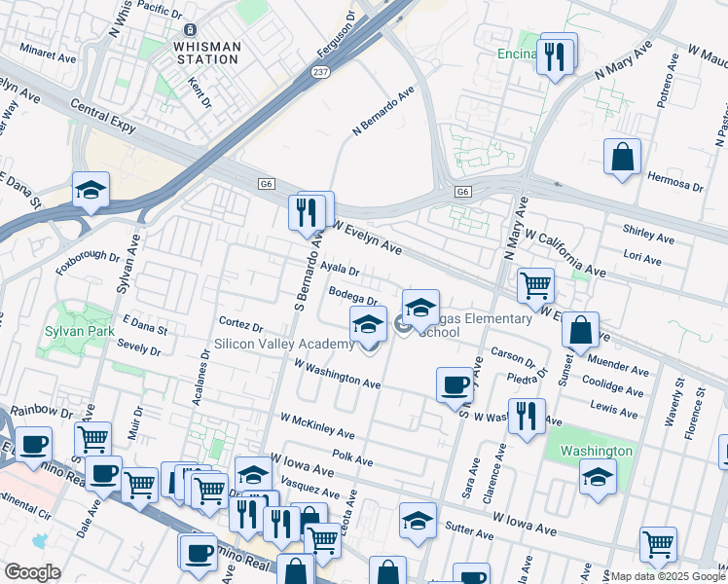The height and width of the screenshot is (584, 728).
Task: Select grocery cart marker below W California Ave
Action: click(536, 286)
